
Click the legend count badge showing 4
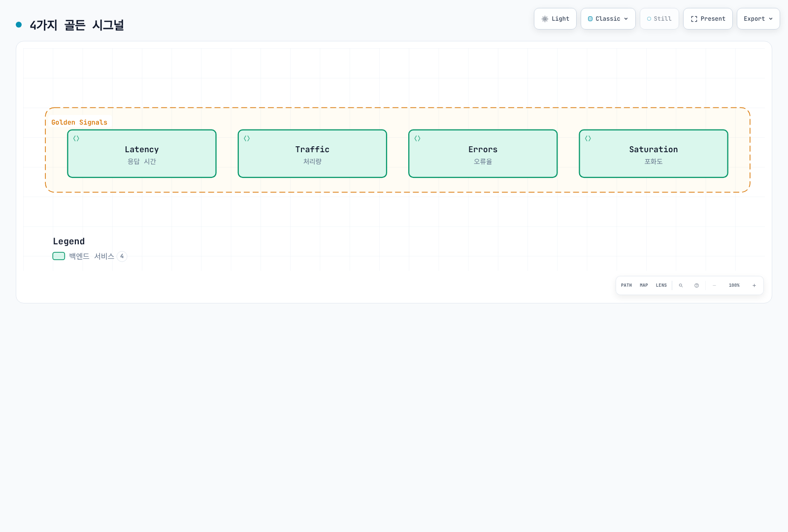point(122,256)
